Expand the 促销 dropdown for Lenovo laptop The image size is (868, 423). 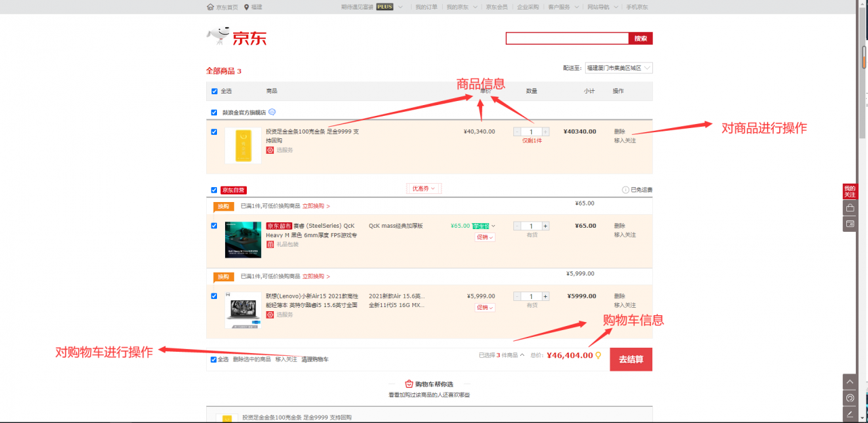pyautogui.click(x=485, y=308)
